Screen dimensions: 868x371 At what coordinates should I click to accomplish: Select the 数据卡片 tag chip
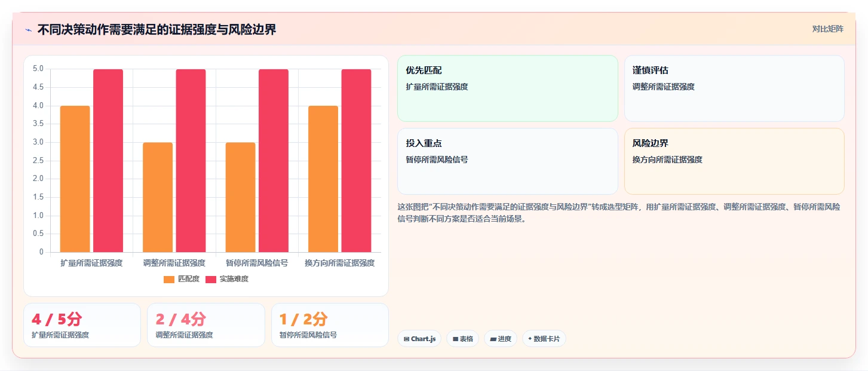click(544, 339)
